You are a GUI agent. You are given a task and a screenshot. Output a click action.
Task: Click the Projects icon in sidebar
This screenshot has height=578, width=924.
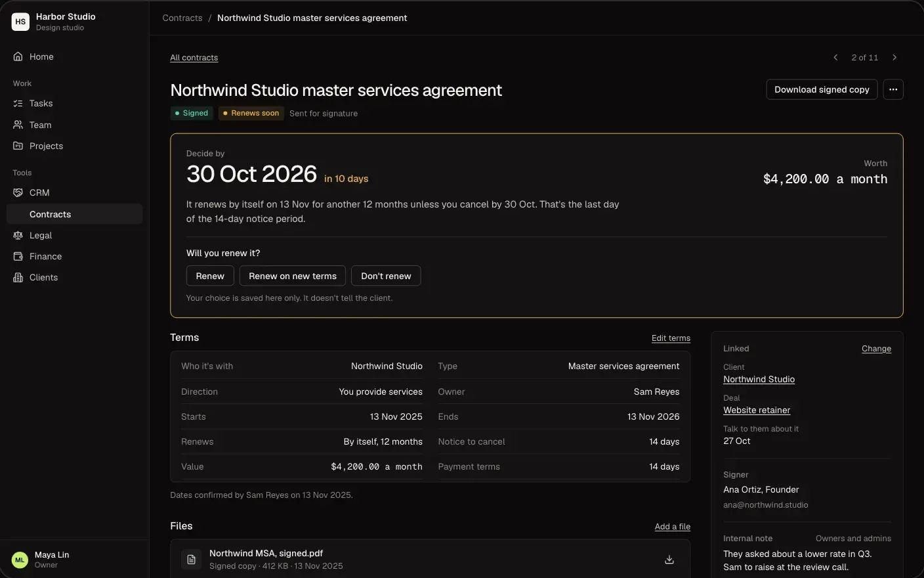(x=18, y=146)
